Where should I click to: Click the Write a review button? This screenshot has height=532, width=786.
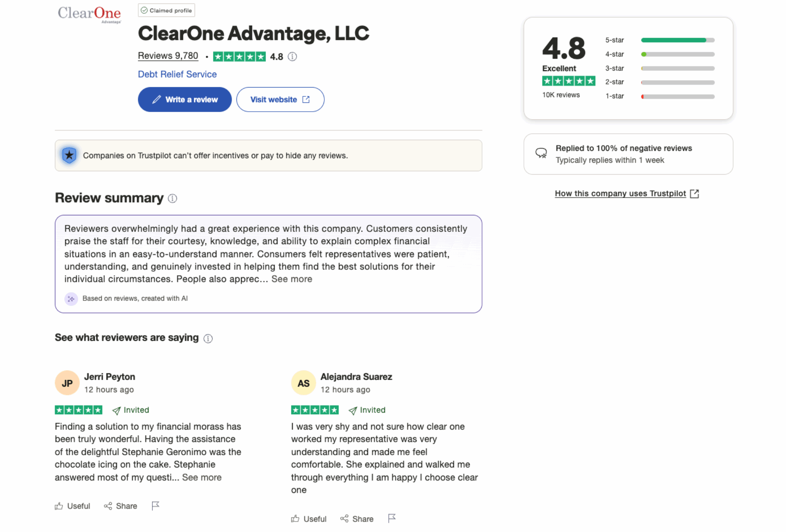point(184,99)
